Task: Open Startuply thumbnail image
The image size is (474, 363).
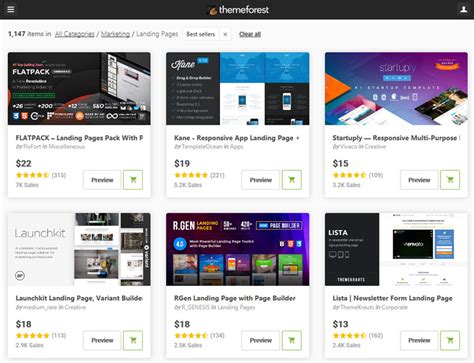Action: pyautogui.click(x=396, y=88)
